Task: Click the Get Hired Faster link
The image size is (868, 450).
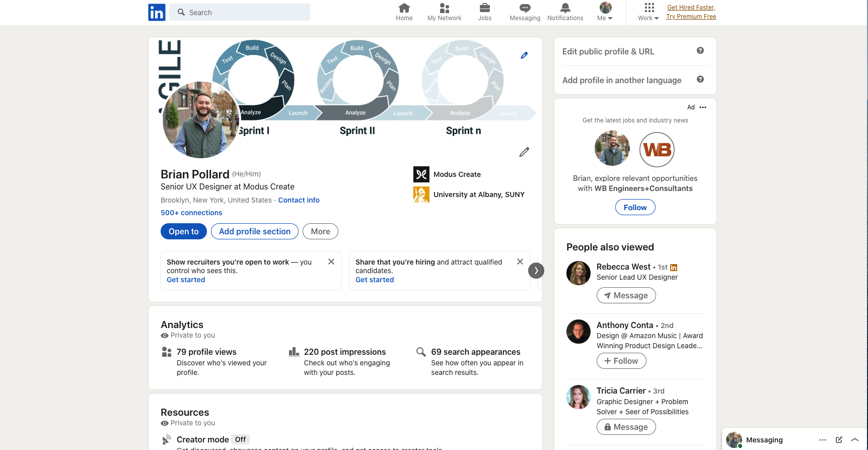Action: [691, 8]
